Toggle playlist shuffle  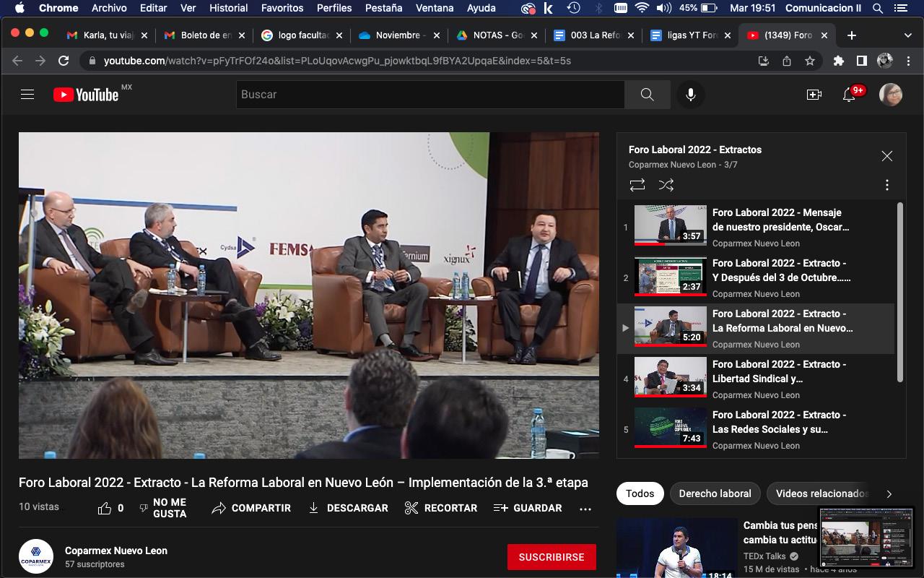(x=666, y=186)
